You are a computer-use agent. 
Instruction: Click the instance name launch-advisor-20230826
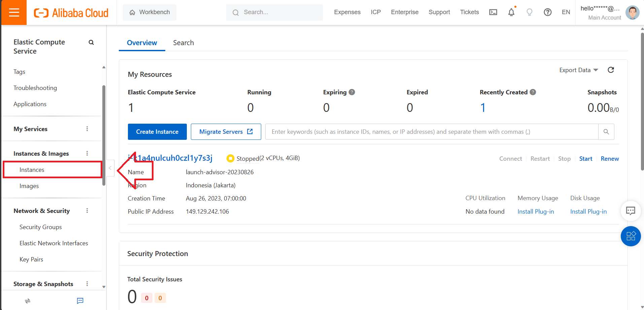[219, 172]
